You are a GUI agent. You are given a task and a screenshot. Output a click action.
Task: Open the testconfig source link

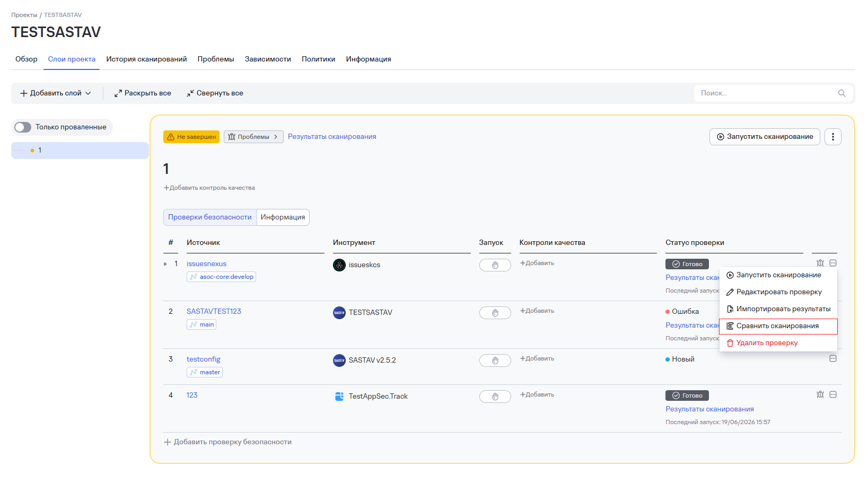[x=204, y=359]
